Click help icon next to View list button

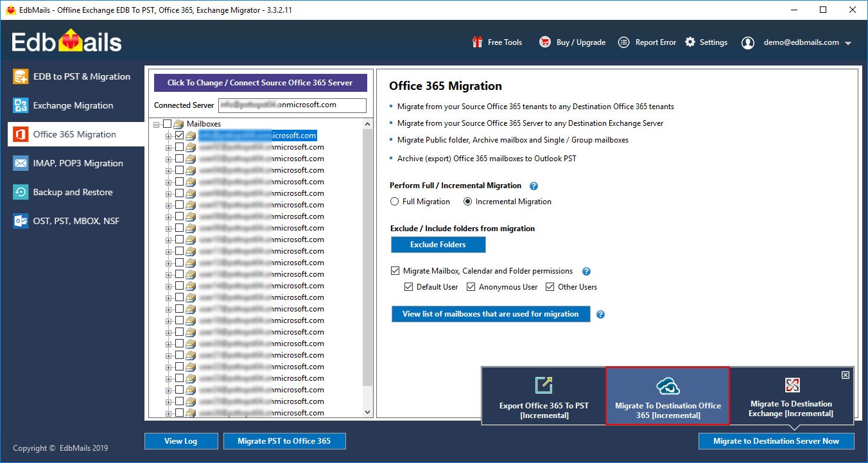601,315
